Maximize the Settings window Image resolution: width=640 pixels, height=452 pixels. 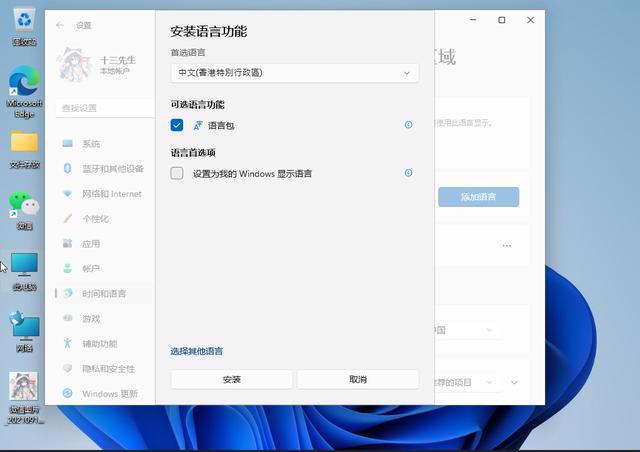[x=502, y=20]
